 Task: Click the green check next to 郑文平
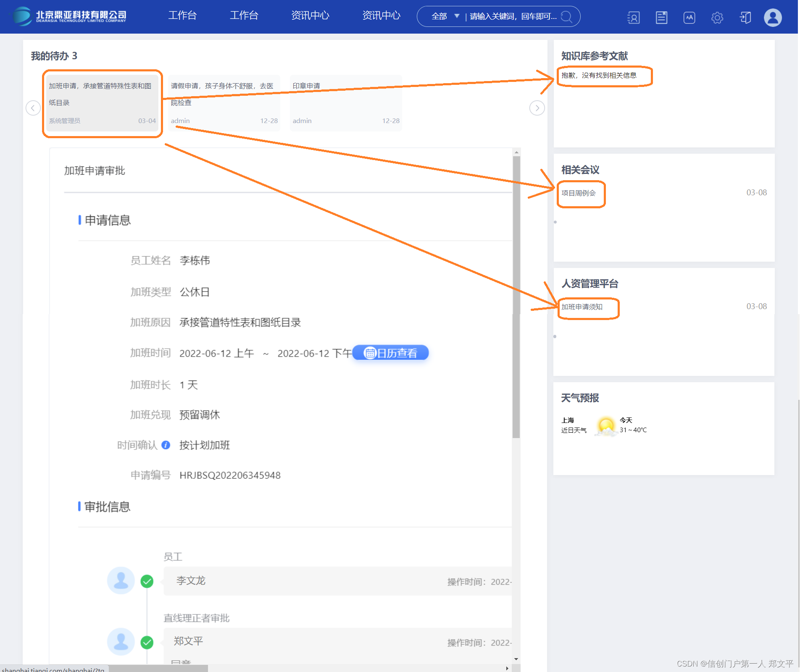147,642
